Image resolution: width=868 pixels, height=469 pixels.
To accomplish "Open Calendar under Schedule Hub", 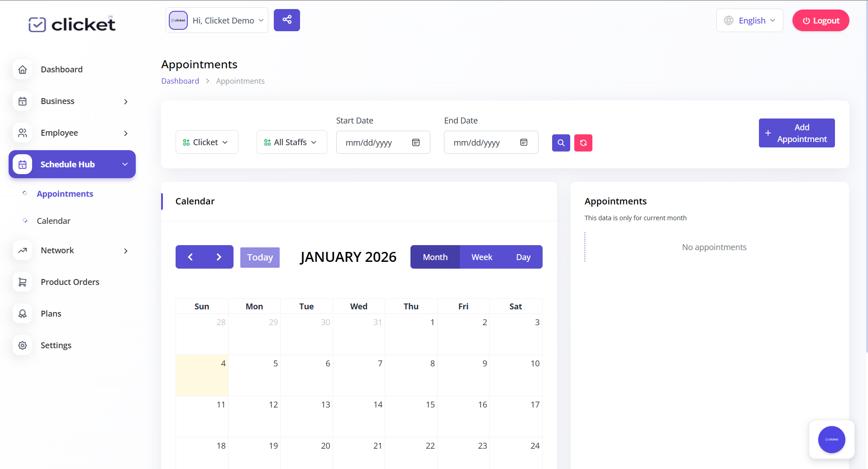I will coord(53,221).
